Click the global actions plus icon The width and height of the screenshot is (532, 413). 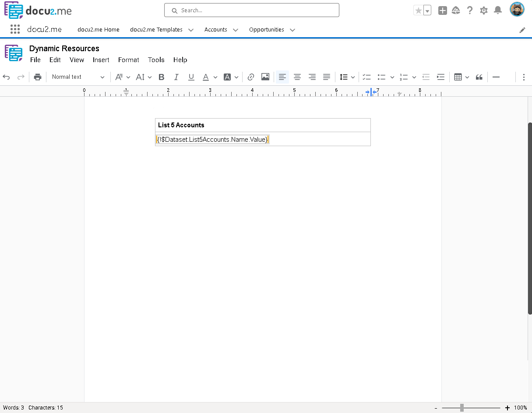[x=443, y=10]
